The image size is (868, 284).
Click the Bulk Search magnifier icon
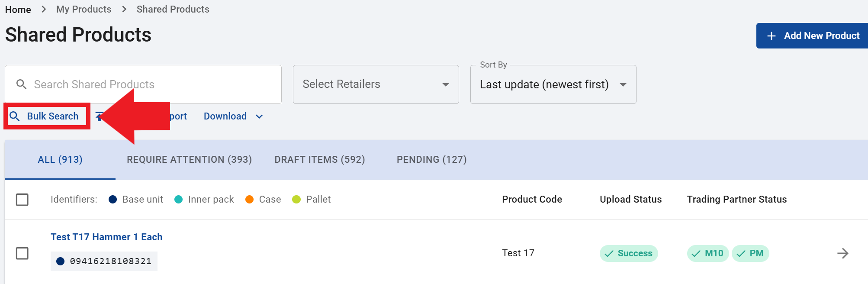tap(15, 116)
